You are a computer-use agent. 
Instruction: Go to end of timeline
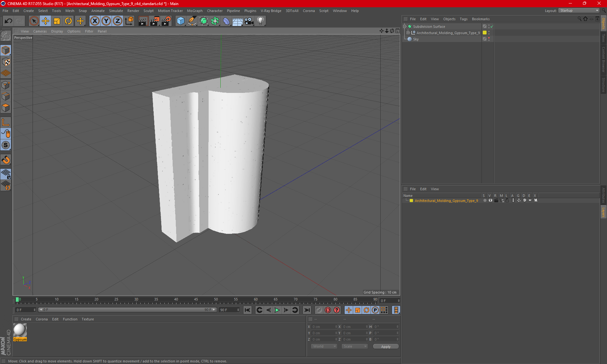click(x=307, y=310)
